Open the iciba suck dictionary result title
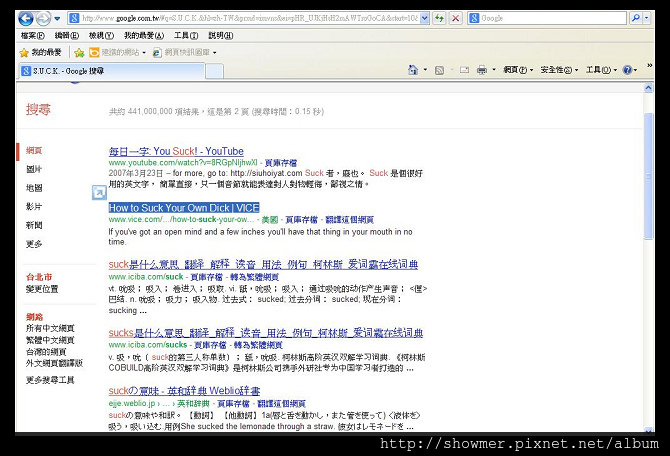 263,265
